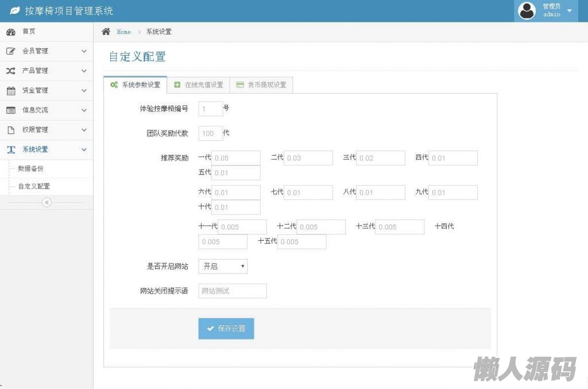Image resolution: width=588 pixels, height=389 pixels.
Task: Click the leaf logo icon in header
Action: [x=15, y=11]
